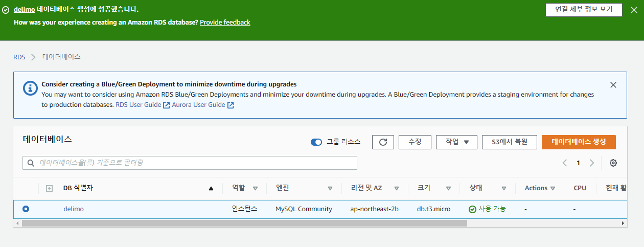Sort by 리전 및 AZ column arrow
Viewport: 644px width, 247px height.
pos(397,188)
